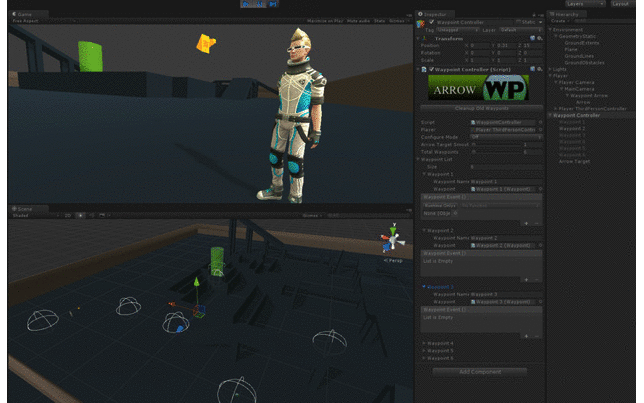Click Add Component button
Screen dimensions: 644x403
[480, 372]
